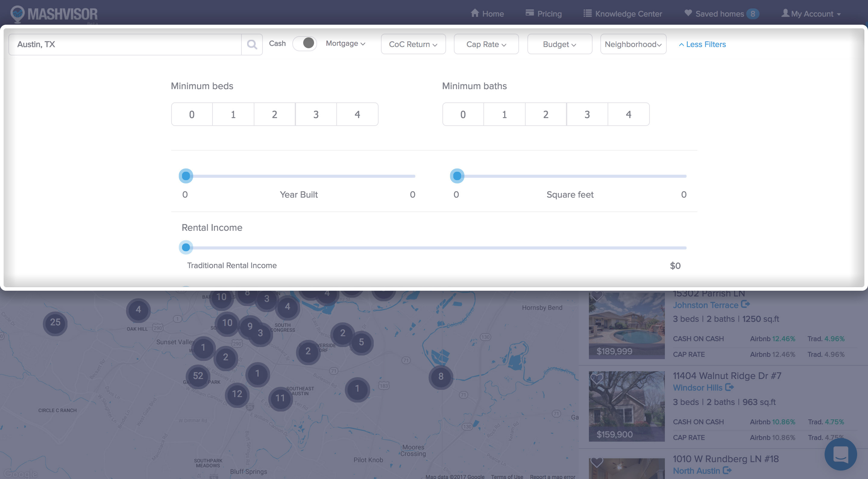868x479 pixels.
Task: Click Less Filters to collapse options
Action: point(702,44)
